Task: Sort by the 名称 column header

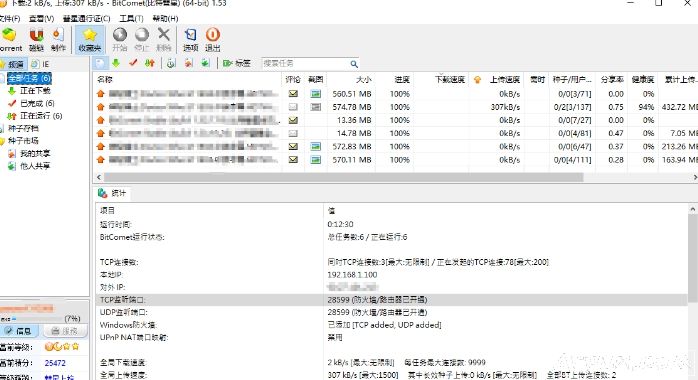Action: (x=187, y=79)
